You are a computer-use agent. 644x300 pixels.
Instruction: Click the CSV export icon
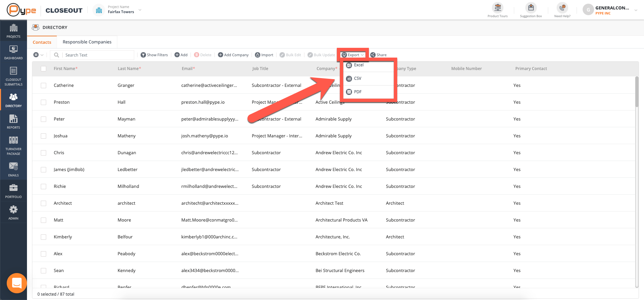pyautogui.click(x=349, y=78)
